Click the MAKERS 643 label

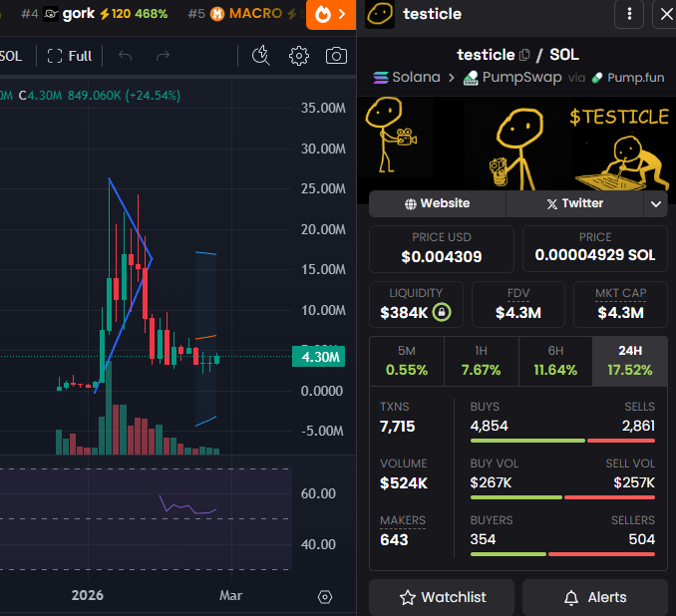pyautogui.click(x=403, y=520)
